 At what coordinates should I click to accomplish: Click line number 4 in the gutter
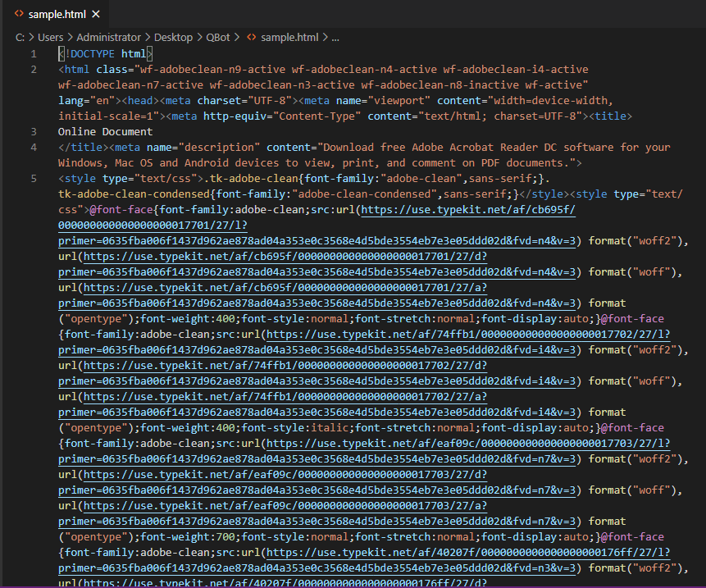[x=34, y=148]
